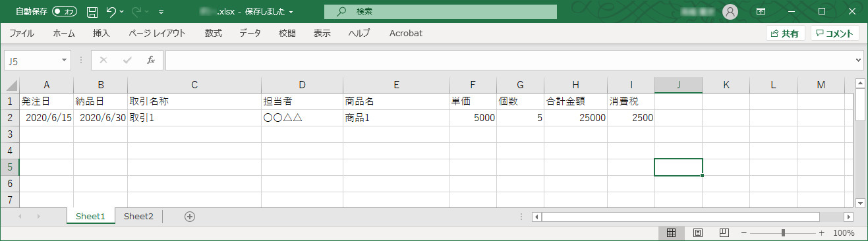This screenshot has height=241, width=868.
Task: Open Ribbon Display Options icon
Action: [x=761, y=12]
